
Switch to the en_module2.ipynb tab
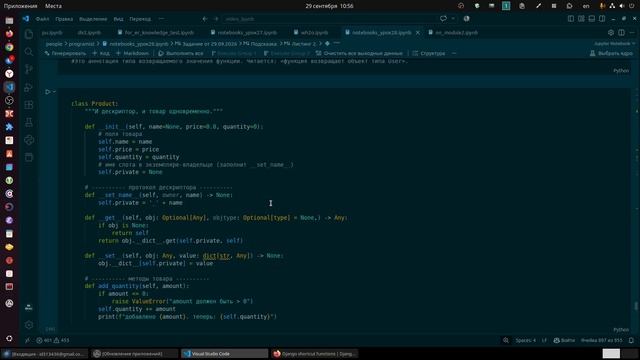pos(456,32)
